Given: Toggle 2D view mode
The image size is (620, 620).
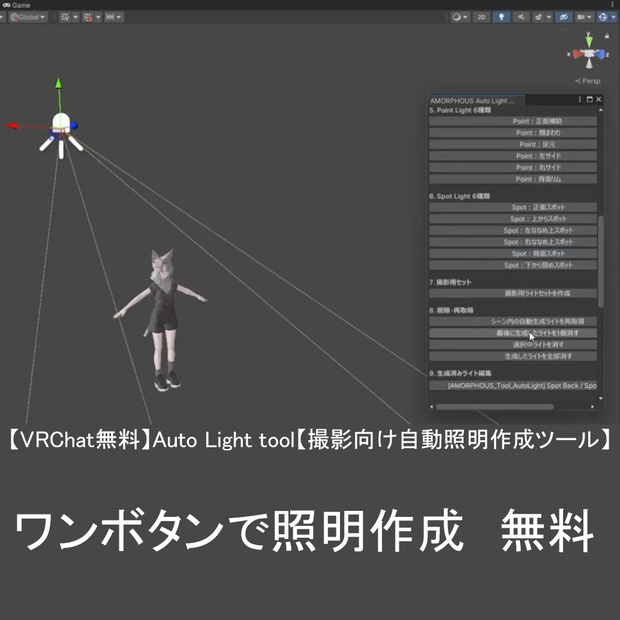Looking at the screenshot, I should (x=481, y=17).
